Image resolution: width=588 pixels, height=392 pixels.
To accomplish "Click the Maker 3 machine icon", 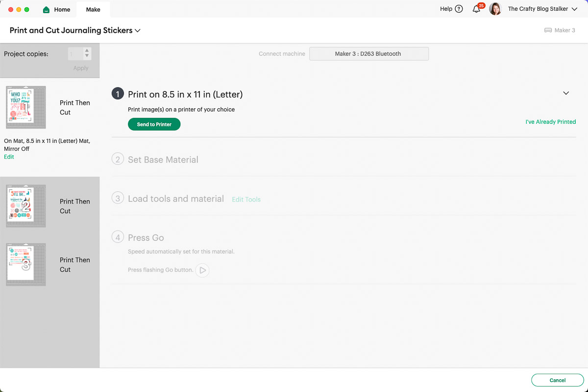I will click(x=548, y=30).
